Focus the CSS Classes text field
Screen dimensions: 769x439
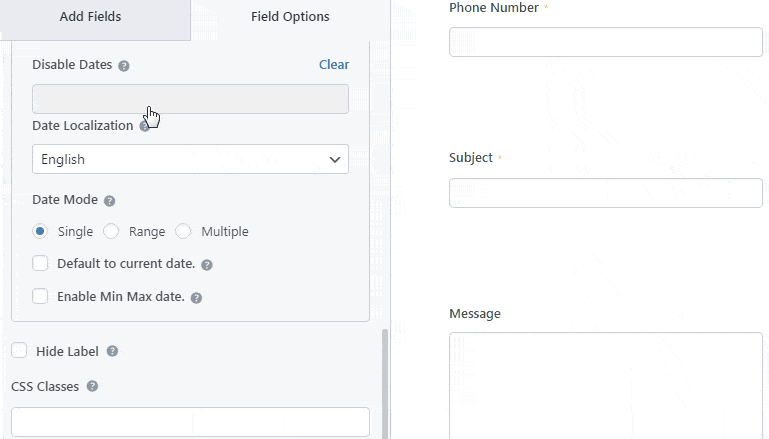click(190, 422)
